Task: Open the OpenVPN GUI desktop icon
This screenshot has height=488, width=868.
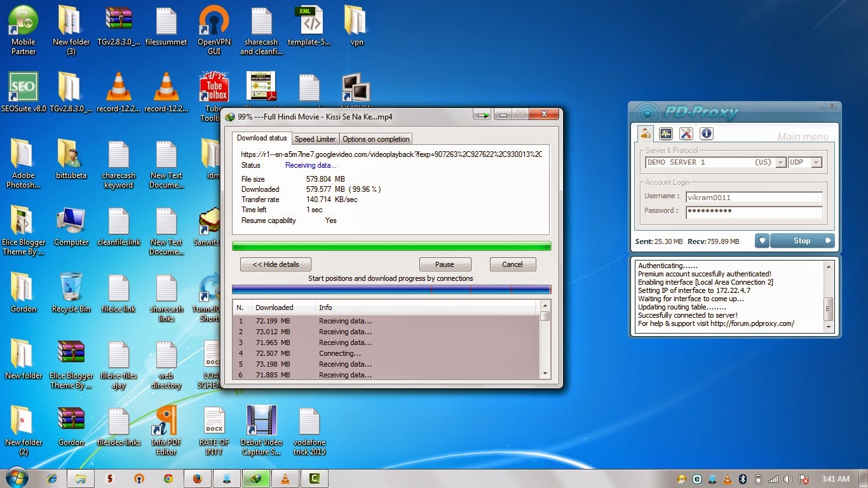Action: coord(214,30)
